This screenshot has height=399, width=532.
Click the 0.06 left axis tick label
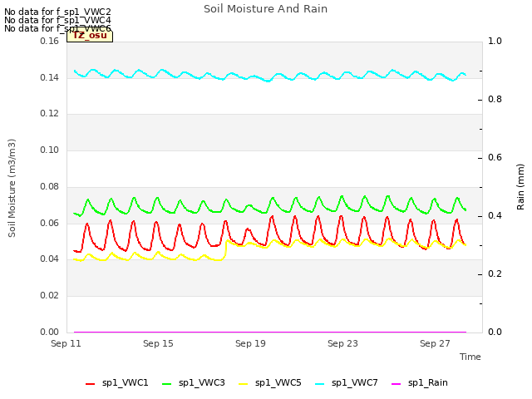coord(50,224)
